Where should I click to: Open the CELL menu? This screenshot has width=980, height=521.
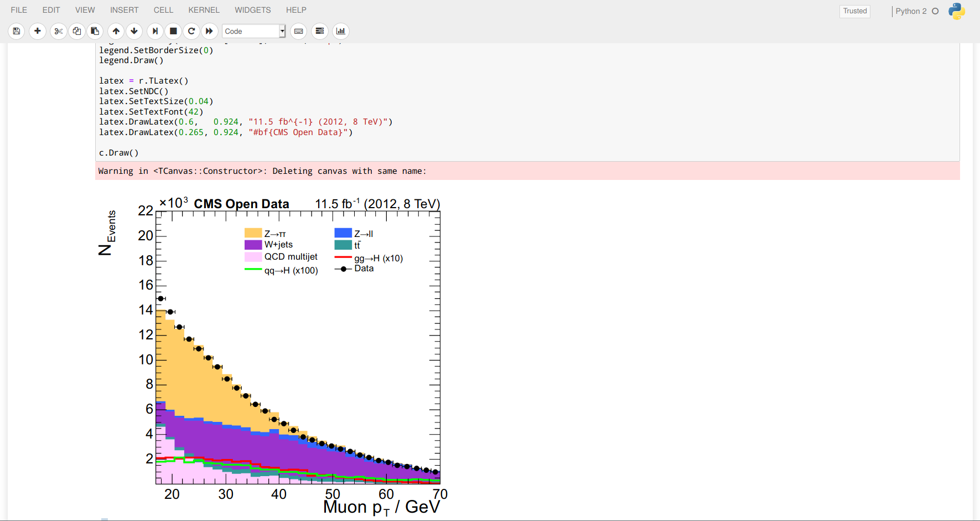[x=163, y=10]
